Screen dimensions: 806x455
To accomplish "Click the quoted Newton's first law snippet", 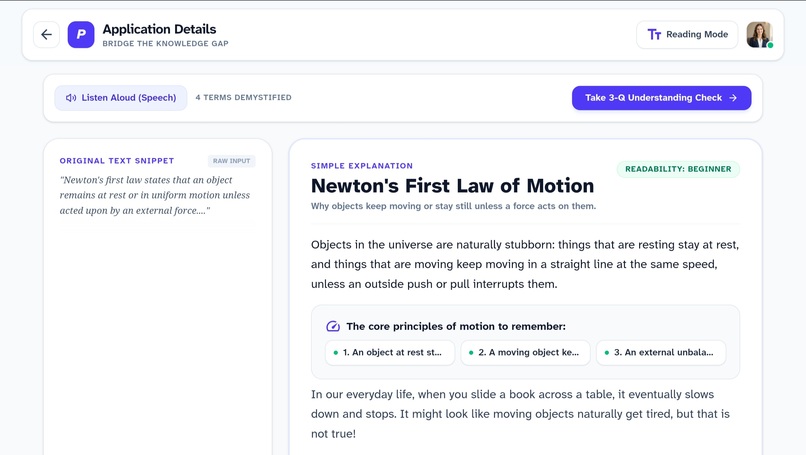I will [155, 195].
